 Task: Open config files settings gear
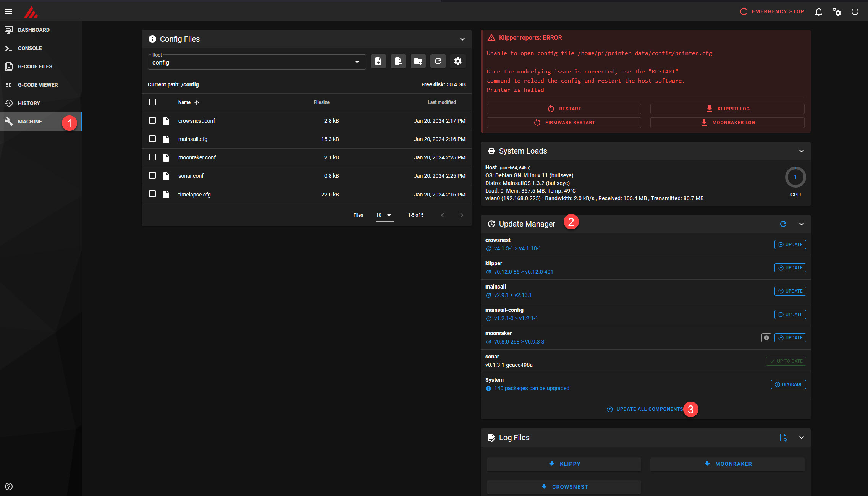coord(458,61)
